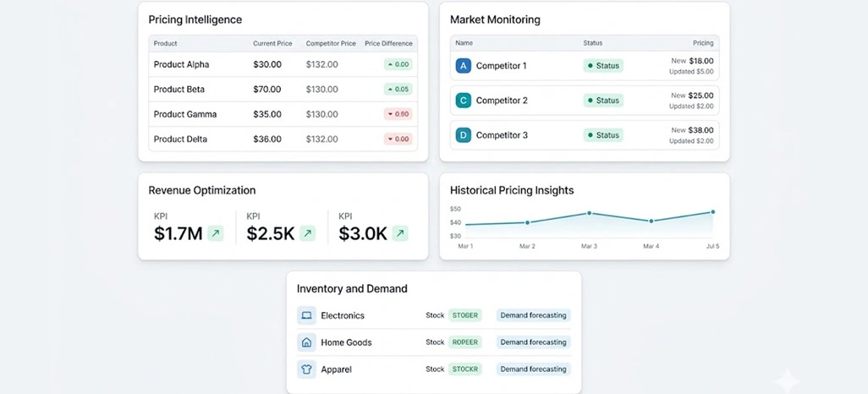Click the Status badge for Competitor 2
Screen dimensions: 868x394
[603, 101]
